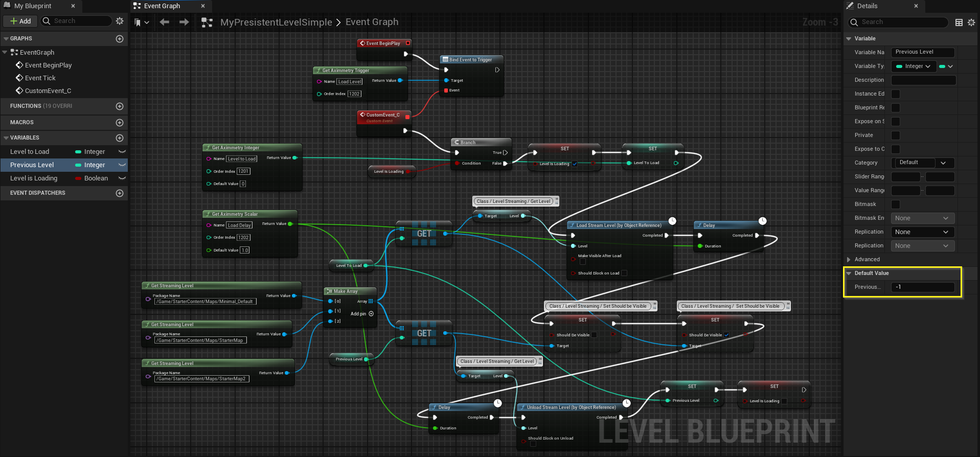Image resolution: width=980 pixels, height=457 pixels.
Task: Toggle Private checkbox
Action: (x=896, y=135)
